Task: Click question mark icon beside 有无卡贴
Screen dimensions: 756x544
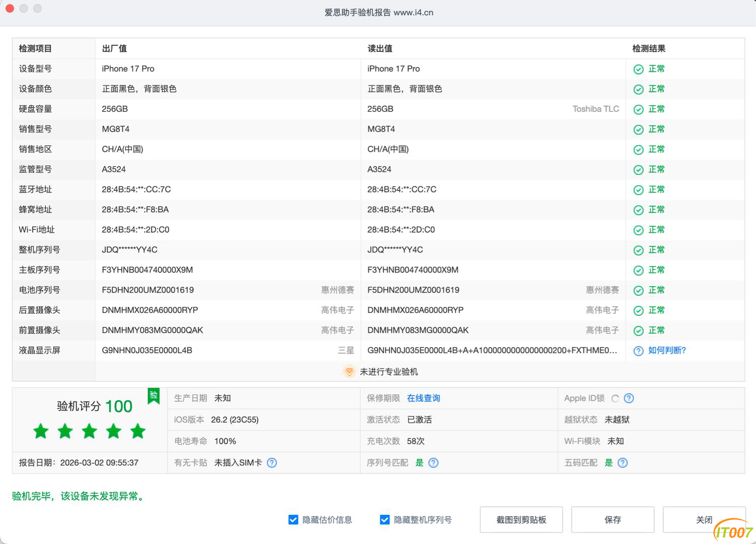Action: [272, 462]
